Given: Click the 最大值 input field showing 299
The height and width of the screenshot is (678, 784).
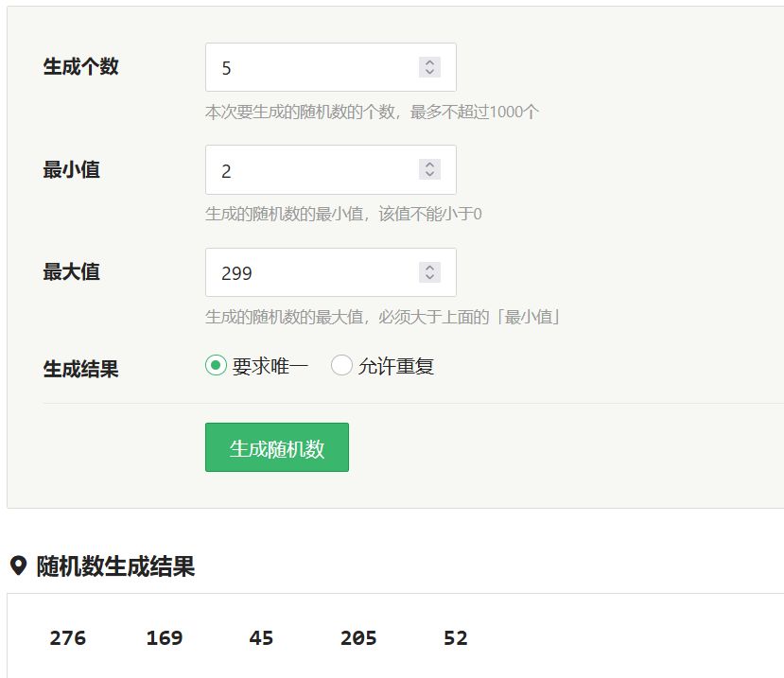Looking at the screenshot, I should pos(330,272).
